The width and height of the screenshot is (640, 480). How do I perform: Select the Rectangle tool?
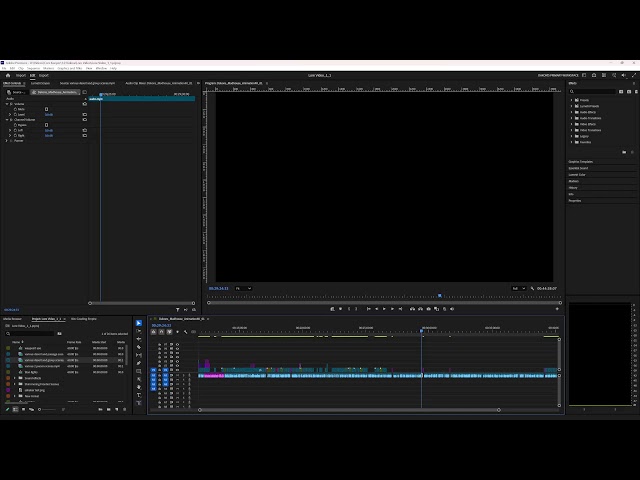tap(139, 371)
